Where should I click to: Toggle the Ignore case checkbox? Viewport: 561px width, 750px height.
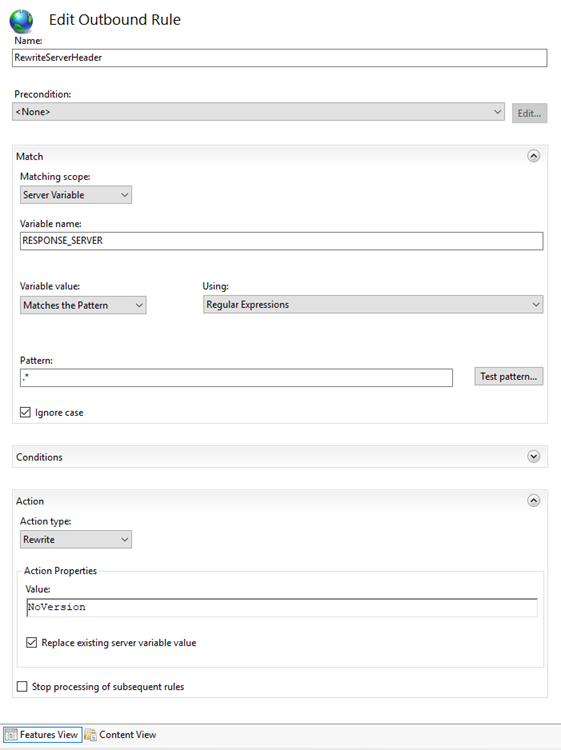coord(25,412)
